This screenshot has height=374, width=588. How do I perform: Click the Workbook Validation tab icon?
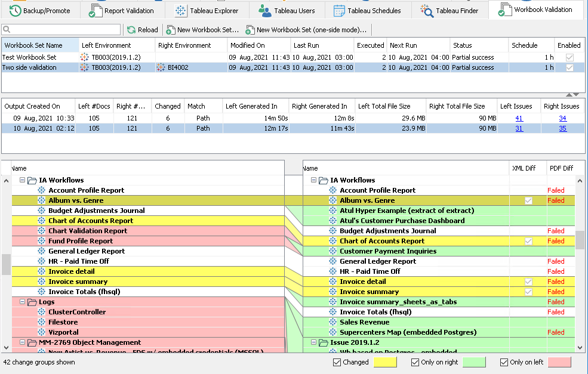pos(505,10)
